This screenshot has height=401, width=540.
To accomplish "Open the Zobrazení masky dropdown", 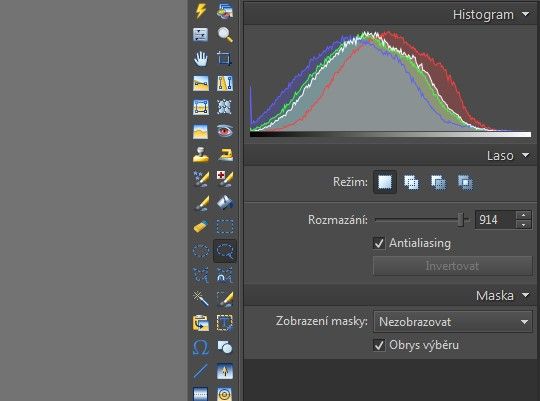I will (453, 322).
